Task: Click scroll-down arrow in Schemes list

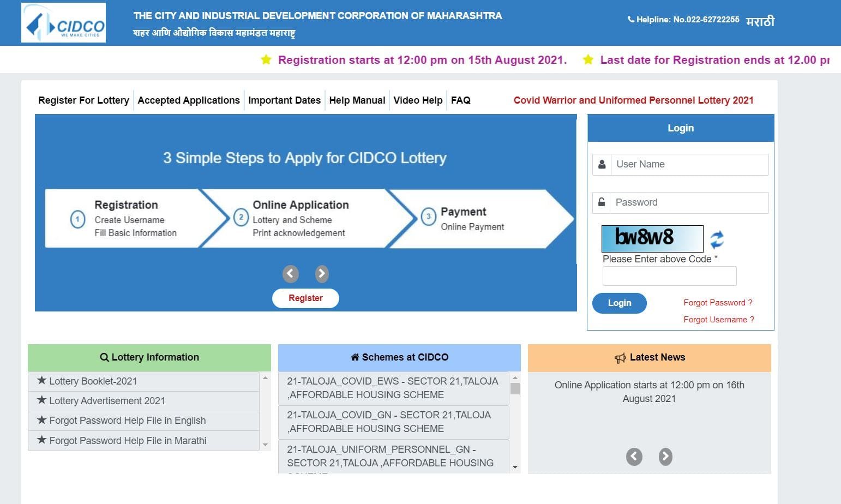Action: 515,467
